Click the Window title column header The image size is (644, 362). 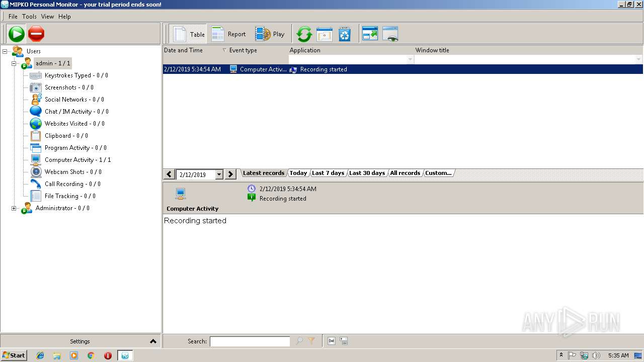528,50
